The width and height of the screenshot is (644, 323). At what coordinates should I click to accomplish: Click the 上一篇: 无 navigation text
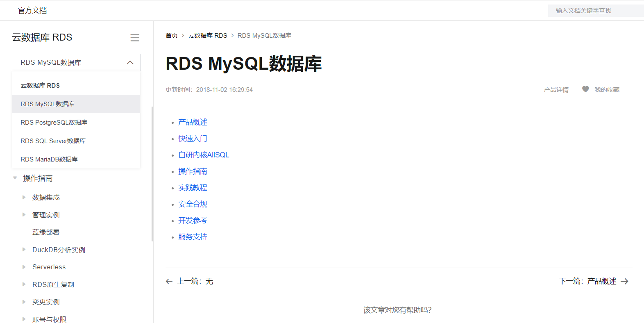pyautogui.click(x=195, y=281)
